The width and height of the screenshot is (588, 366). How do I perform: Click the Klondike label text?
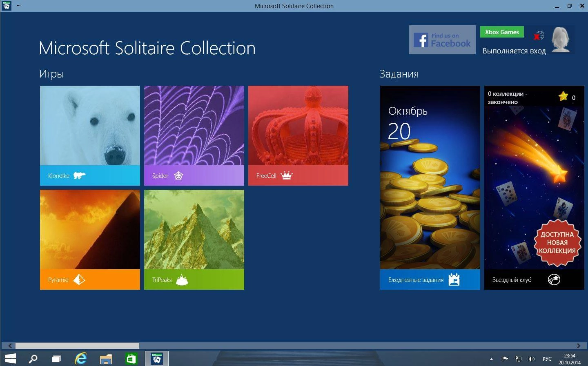[x=59, y=176]
